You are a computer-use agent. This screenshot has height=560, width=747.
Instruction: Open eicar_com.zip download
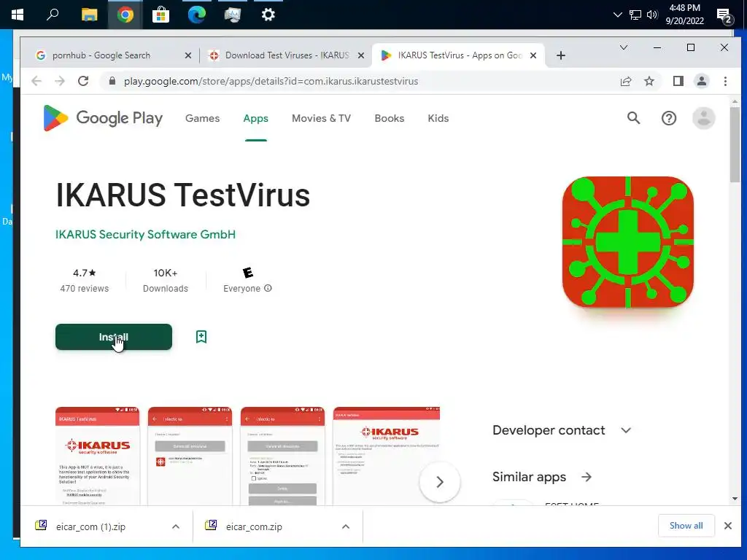pos(254,526)
